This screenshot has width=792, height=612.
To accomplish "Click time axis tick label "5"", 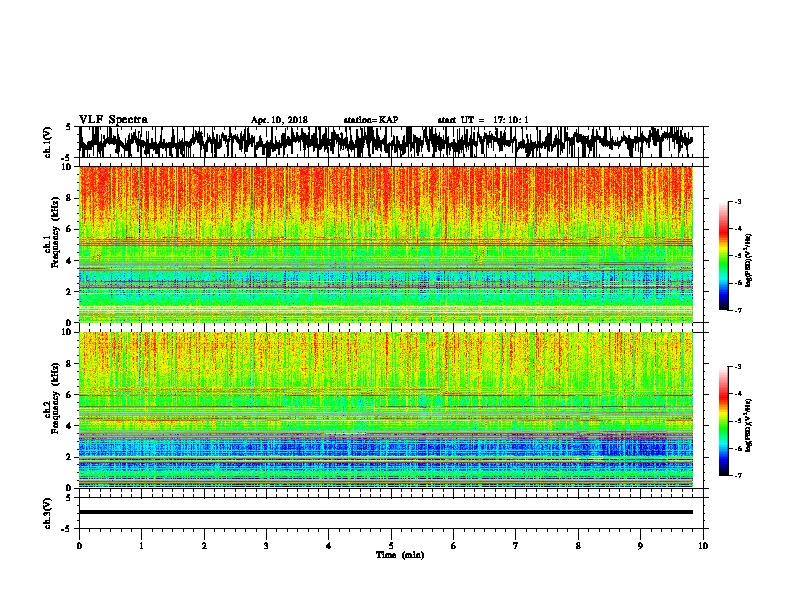I will tap(391, 546).
